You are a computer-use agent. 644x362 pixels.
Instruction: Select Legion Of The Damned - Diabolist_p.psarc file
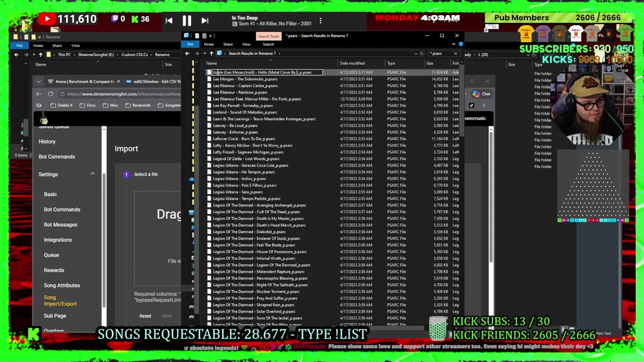tap(249, 232)
